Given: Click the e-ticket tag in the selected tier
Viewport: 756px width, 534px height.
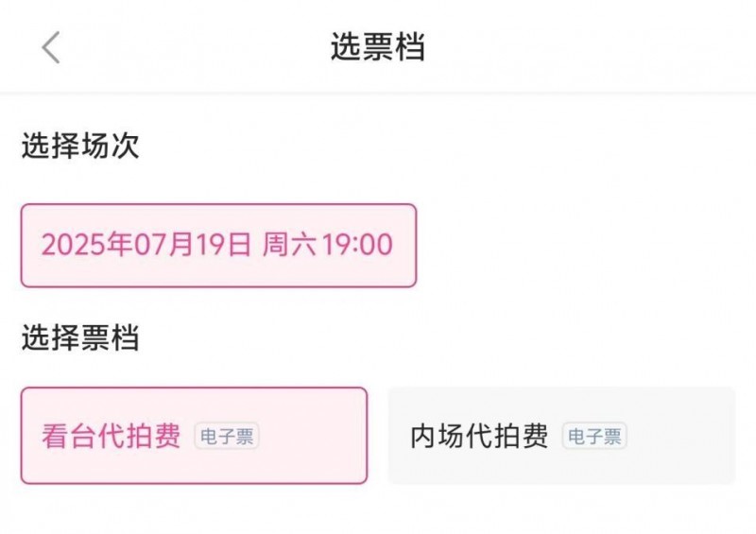Looking at the screenshot, I should pyautogui.click(x=227, y=437).
